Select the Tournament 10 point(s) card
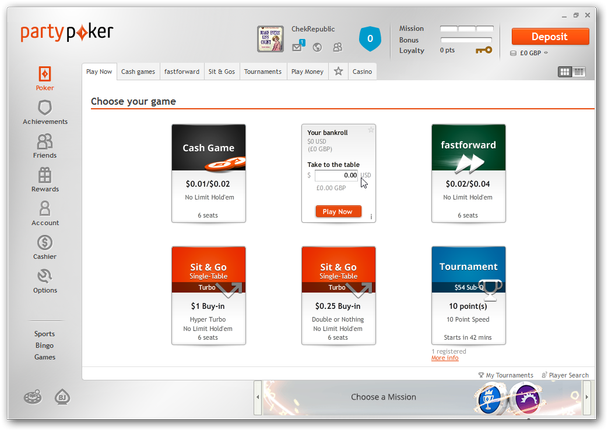 [468, 295]
